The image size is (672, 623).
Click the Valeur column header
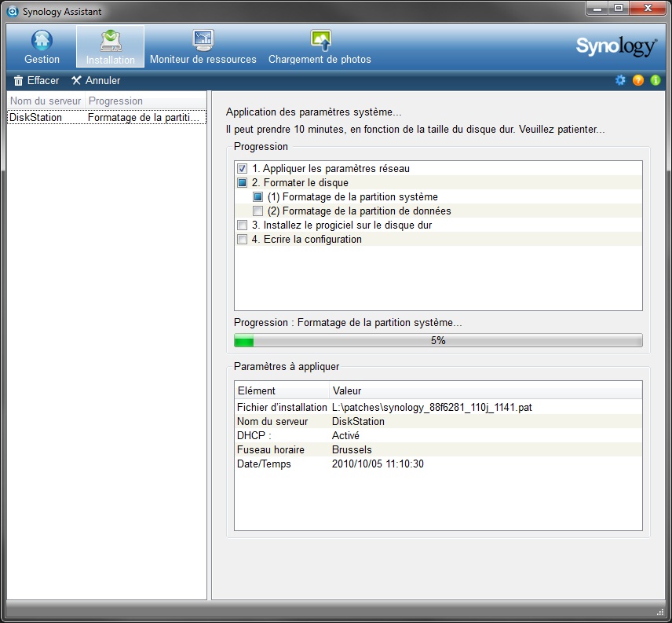[486, 390]
